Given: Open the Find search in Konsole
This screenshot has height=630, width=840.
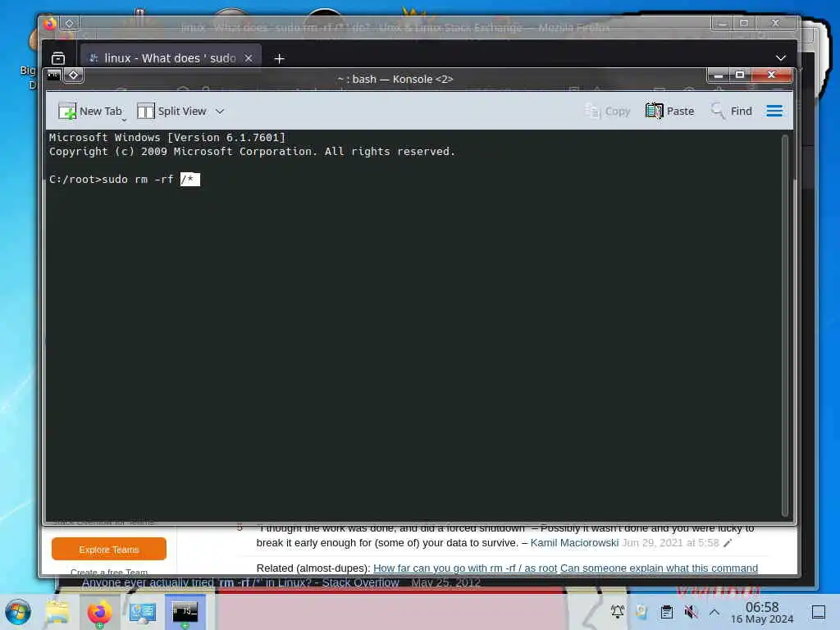Looking at the screenshot, I should tap(731, 111).
